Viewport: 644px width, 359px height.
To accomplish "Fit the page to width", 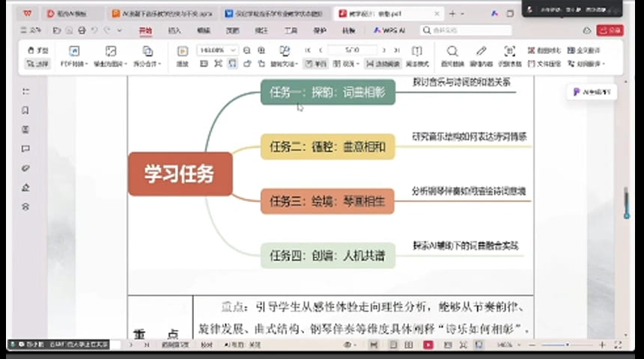I will point(232,64).
